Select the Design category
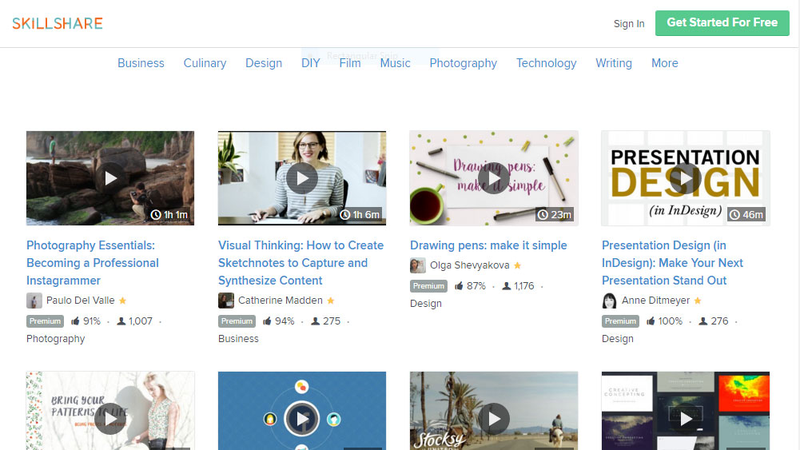Viewport: 800px width, 450px height. 264,63
